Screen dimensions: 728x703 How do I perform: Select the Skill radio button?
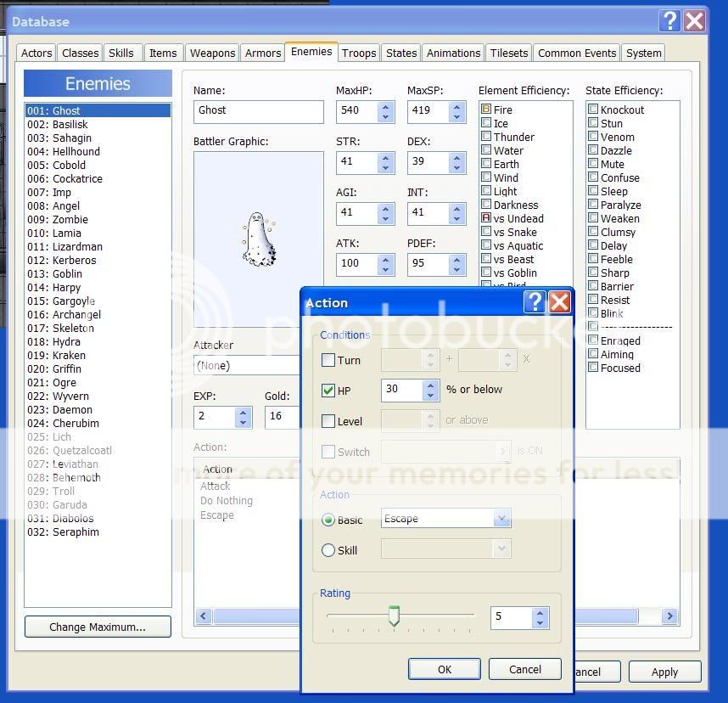(328, 550)
